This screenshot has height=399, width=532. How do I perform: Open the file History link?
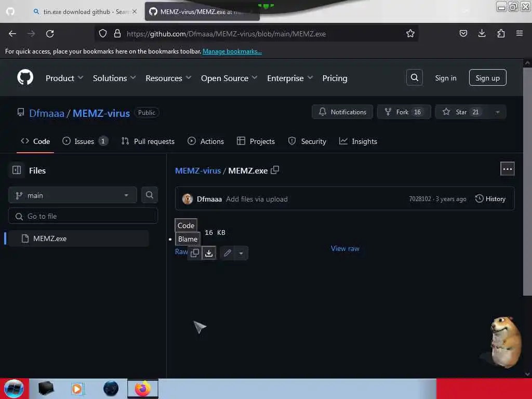(490, 199)
